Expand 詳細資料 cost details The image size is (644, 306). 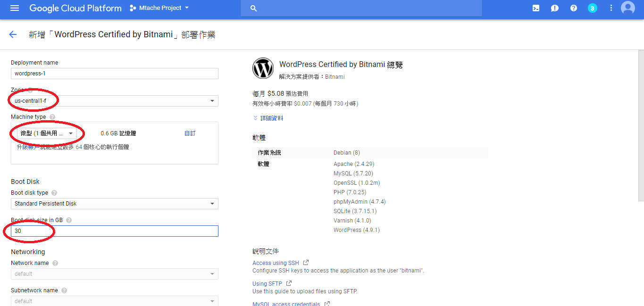(x=268, y=118)
